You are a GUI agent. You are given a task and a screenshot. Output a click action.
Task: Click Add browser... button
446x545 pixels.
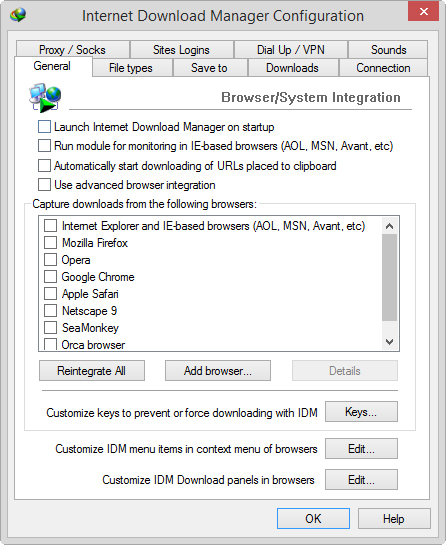point(218,371)
